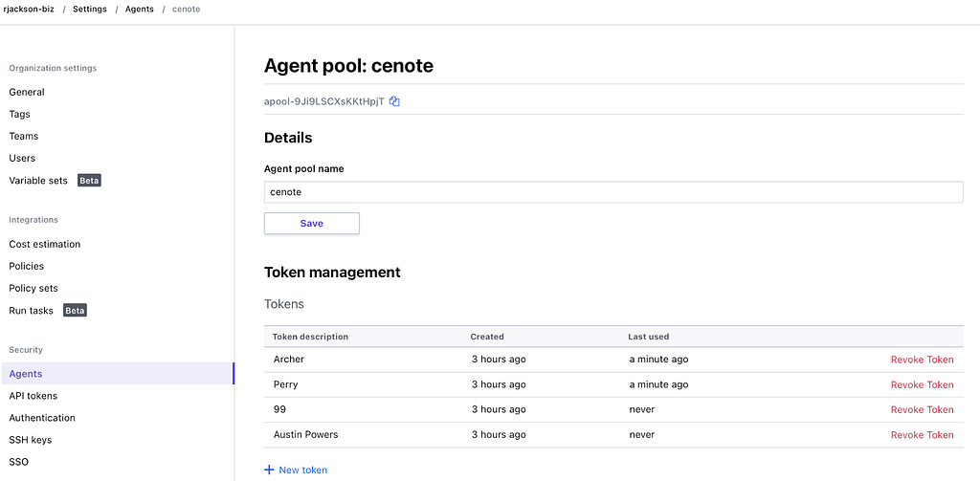Revoke the Archer token

(x=922, y=360)
